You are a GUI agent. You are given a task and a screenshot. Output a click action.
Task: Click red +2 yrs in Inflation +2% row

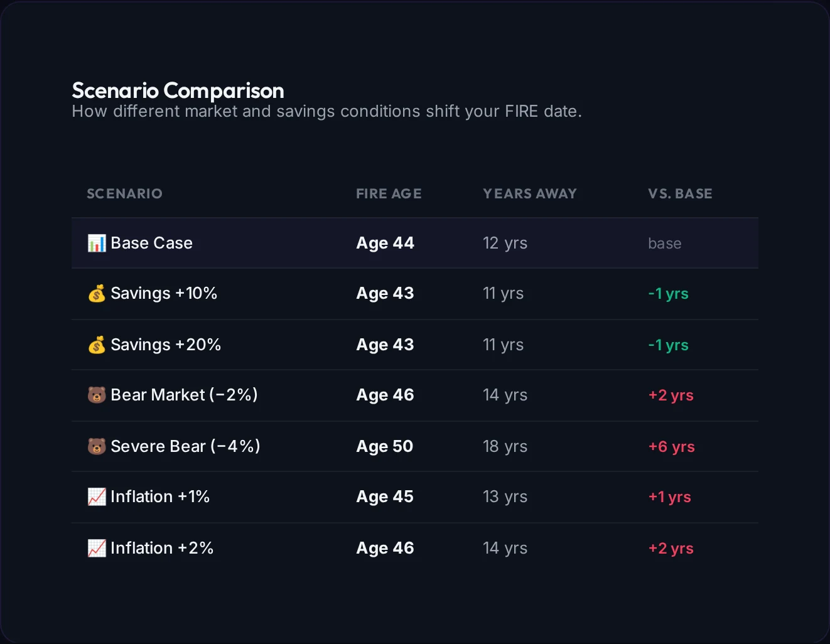coord(671,549)
